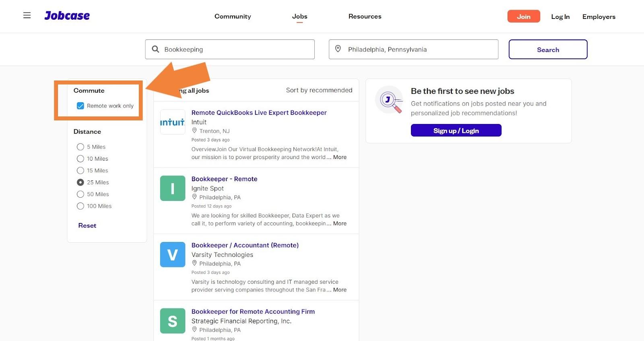Select the 100 Miles distance option
The width and height of the screenshot is (644, 341).
coord(80,206)
